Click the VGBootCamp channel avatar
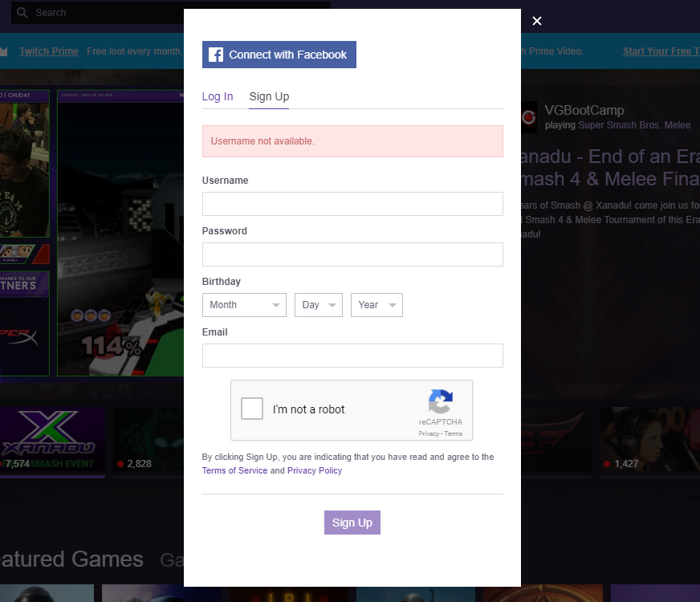Screen dimensions: 700x602 click(529, 117)
